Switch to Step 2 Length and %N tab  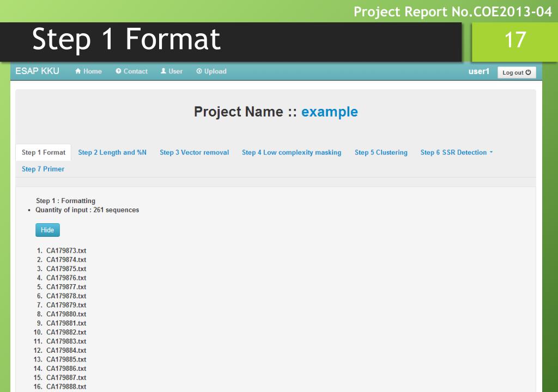[x=112, y=152]
